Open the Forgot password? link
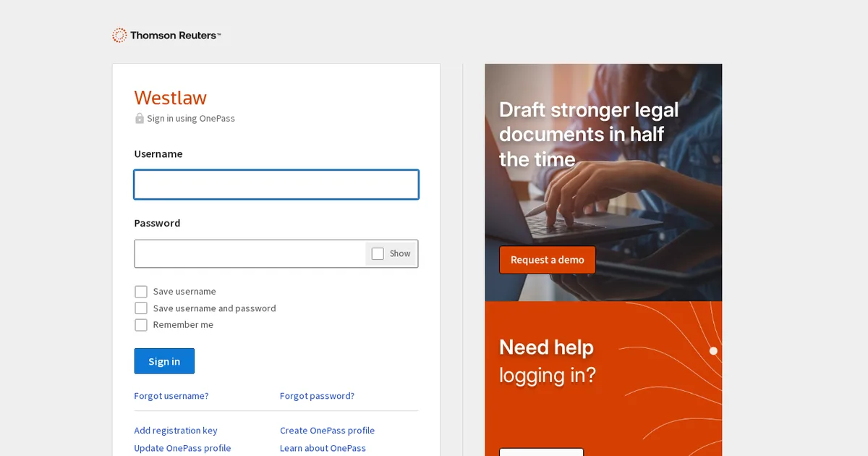The width and height of the screenshot is (868, 456). pos(317,396)
